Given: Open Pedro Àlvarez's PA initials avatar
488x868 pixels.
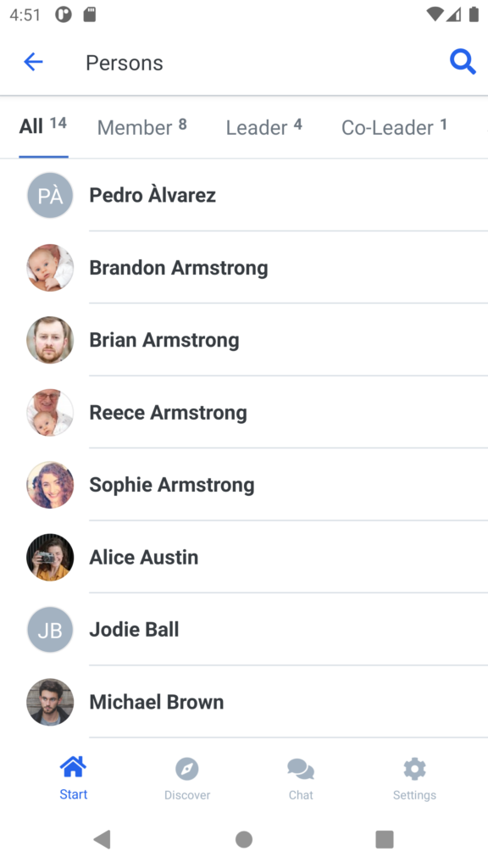Looking at the screenshot, I should coord(50,196).
